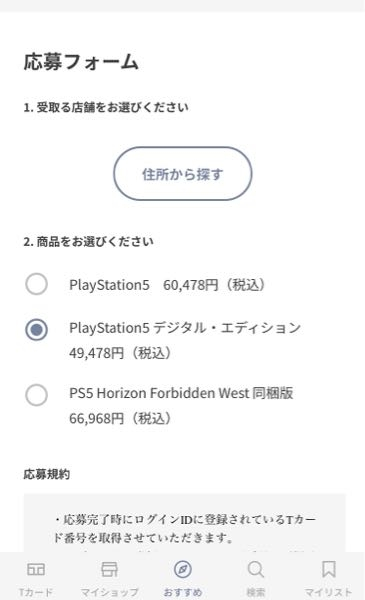
Task: Tap the マイリスト bookmark icon
Action: coord(329,569)
